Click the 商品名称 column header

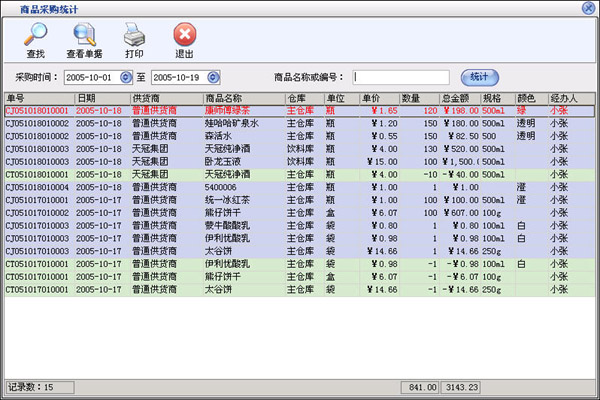tap(242, 98)
